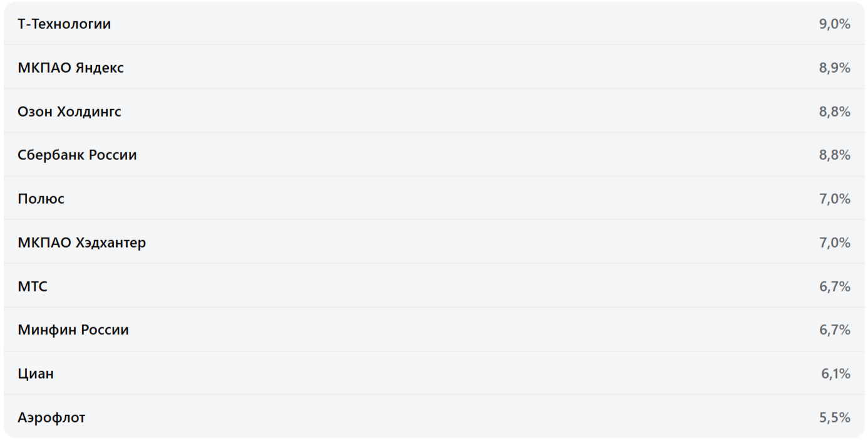The width and height of the screenshot is (868, 440).
Task: Click the 8,8% value for Озон Холдингс
Action: pos(834,112)
